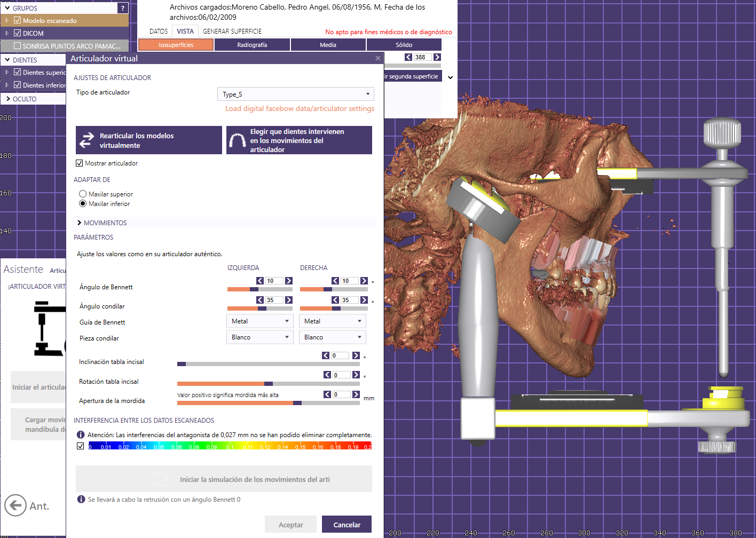Image resolution: width=756 pixels, height=538 pixels.
Task: Click the Ant. back arrow icon
Action: (15, 505)
